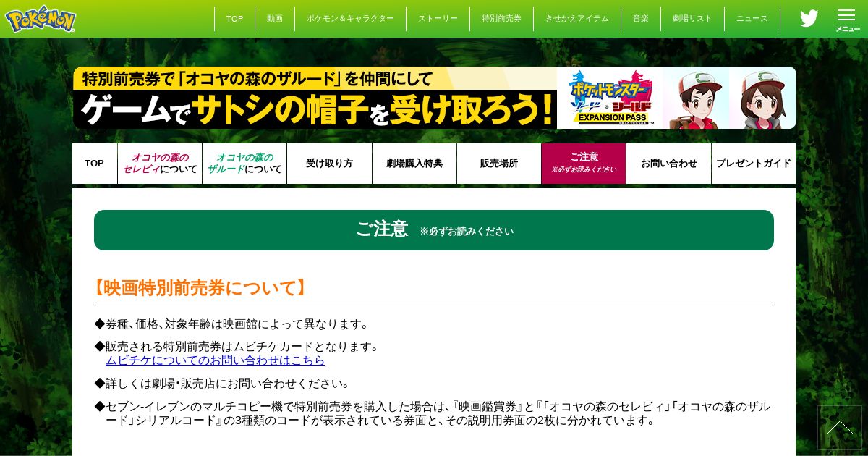Image resolution: width=868 pixels, height=456 pixels.
Task: Open 動画 in the header navigation
Action: 275,19
